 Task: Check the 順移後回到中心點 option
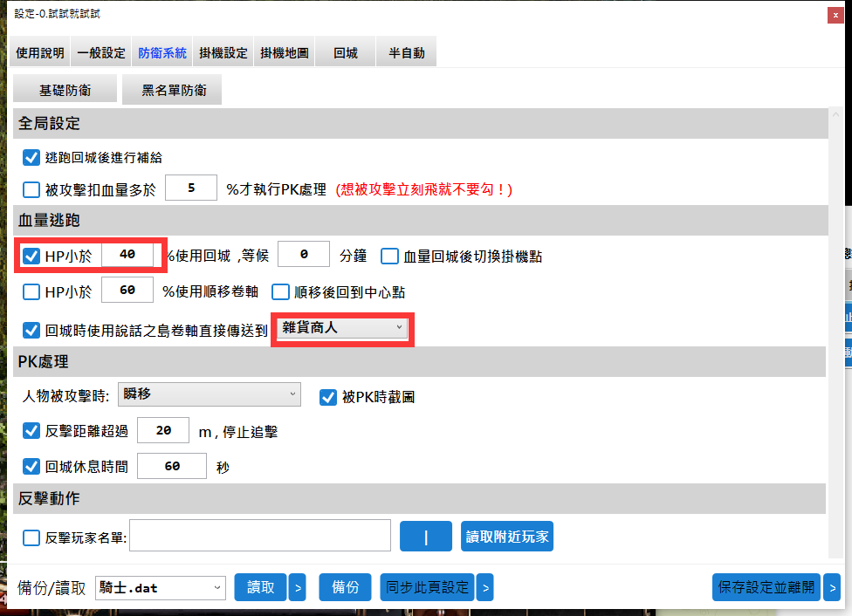281,291
